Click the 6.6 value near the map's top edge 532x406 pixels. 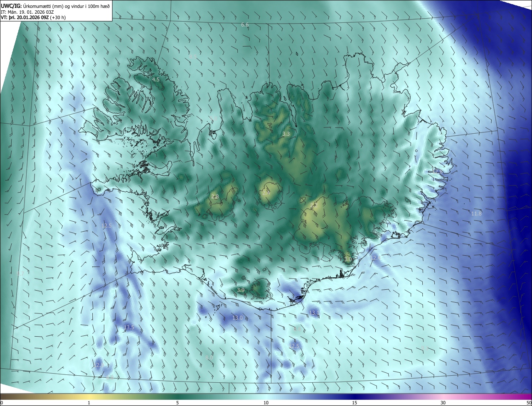(245, 25)
